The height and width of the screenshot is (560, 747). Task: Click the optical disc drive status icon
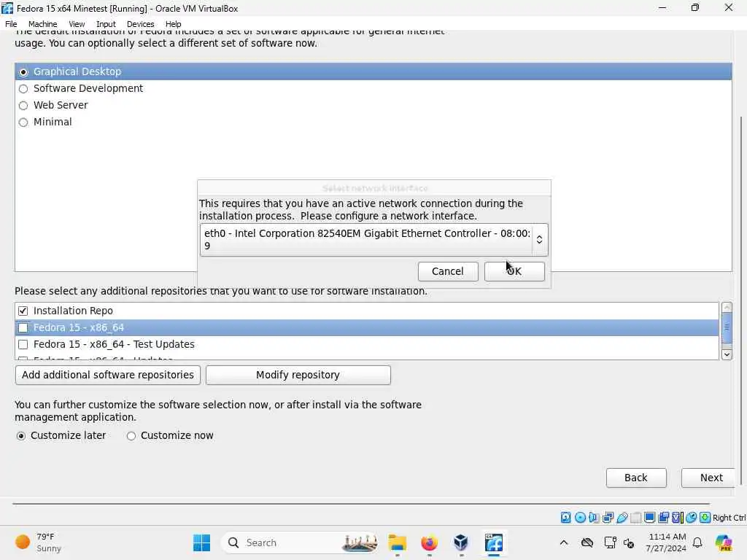pyautogui.click(x=580, y=518)
